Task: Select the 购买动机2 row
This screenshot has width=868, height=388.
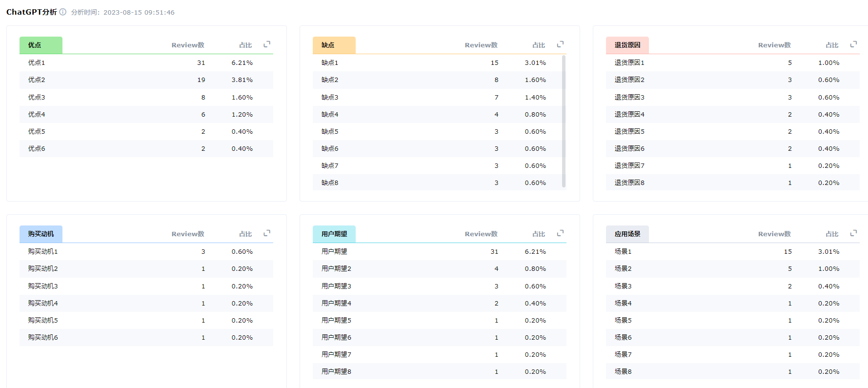Action: tap(146, 268)
